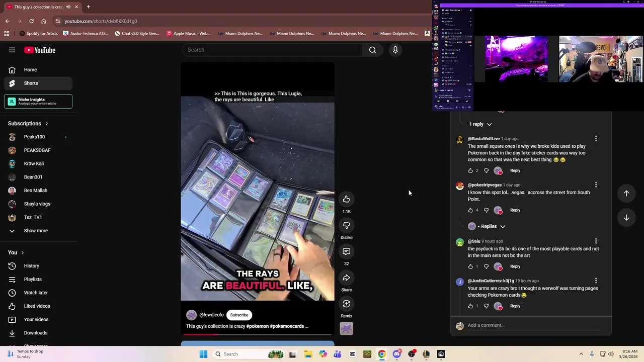Expand the Subscriptions section chevron
Viewport: 644px width, 362px height.
46,124
